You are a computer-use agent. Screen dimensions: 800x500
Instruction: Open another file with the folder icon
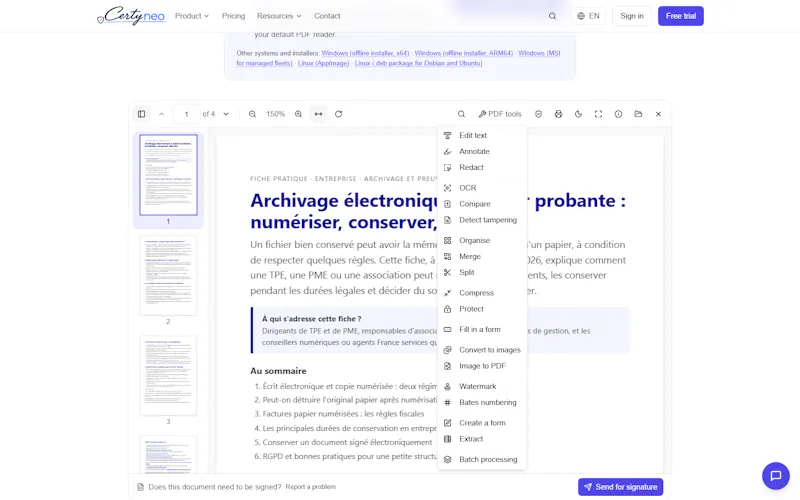(x=638, y=114)
